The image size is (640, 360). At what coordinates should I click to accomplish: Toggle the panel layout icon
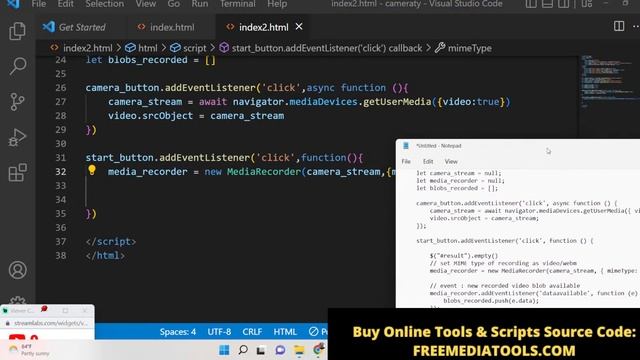547,4
